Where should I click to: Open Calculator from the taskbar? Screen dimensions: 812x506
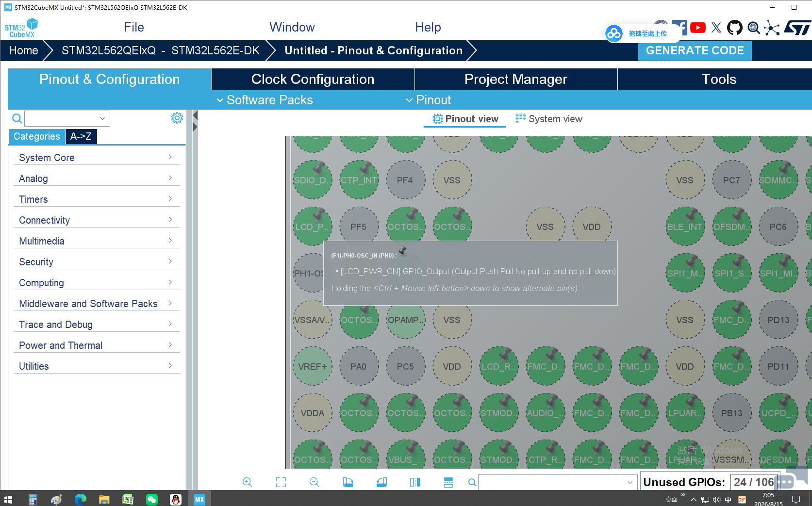33,499
